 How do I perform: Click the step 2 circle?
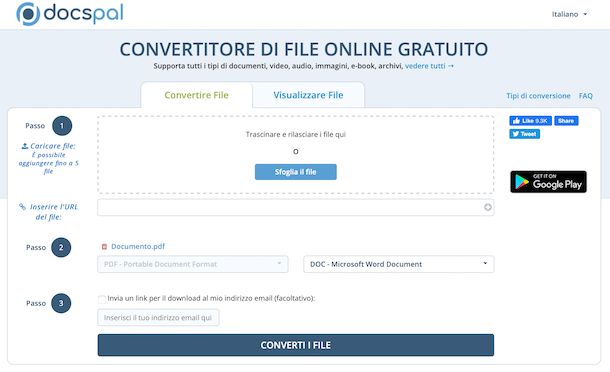pyautogui.click(x=61, y=247)
